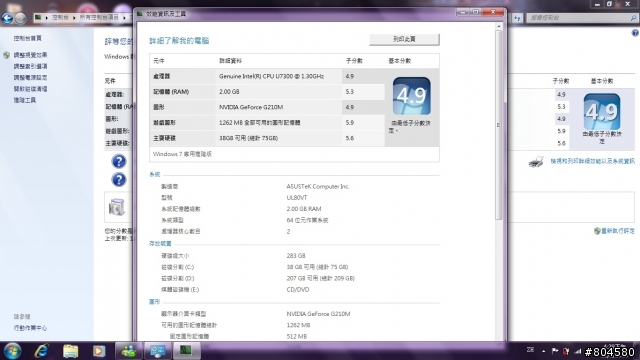Image resolution: width=640 pixels, height=360 pixels.
Task: Select the 283 GB total disk size value
Action: click(296, 256)
